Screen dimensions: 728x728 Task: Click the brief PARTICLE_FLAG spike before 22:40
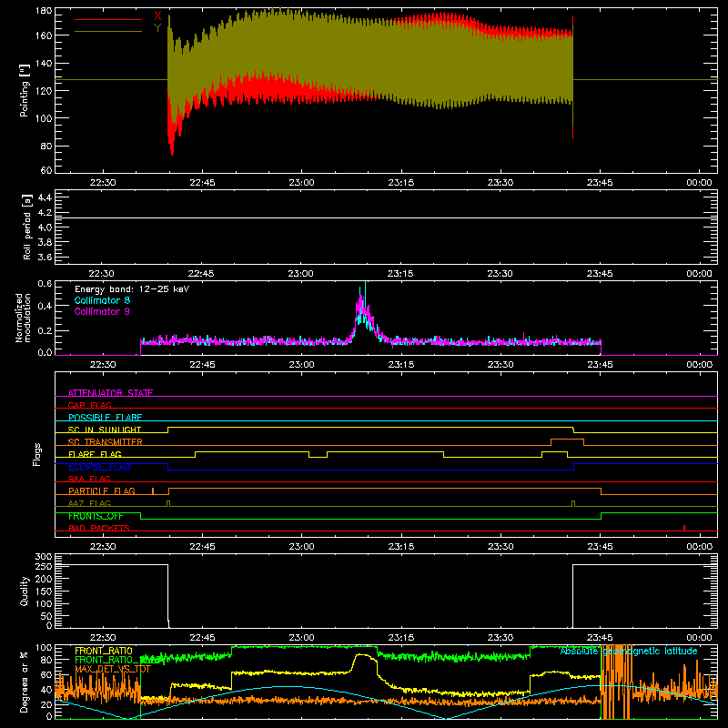coord(153,491)
